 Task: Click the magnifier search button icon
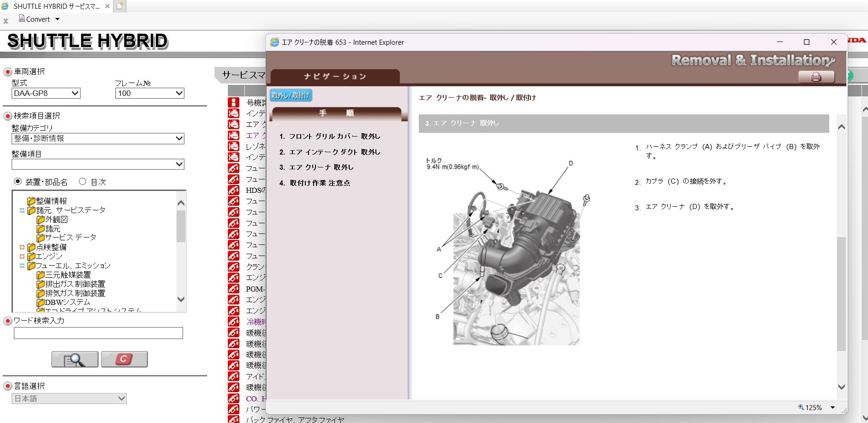[75, 359]
